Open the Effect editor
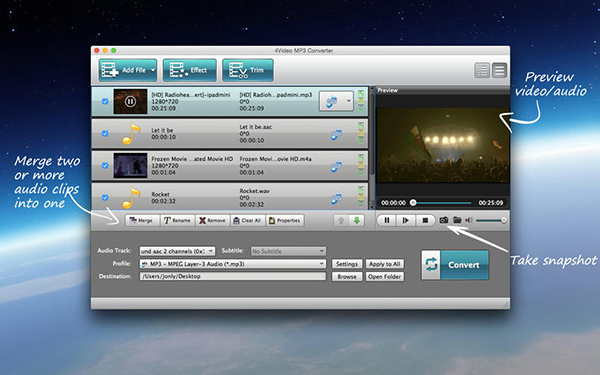 pos(189,70)
